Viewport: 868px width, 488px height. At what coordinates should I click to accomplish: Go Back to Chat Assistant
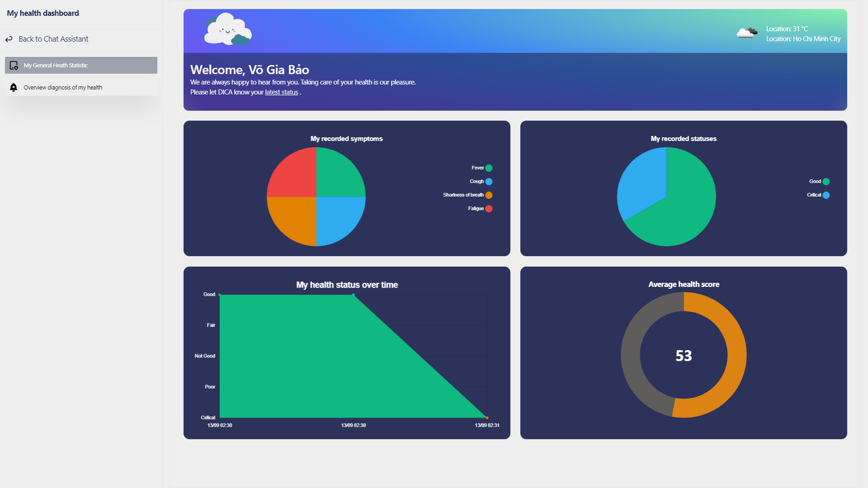pos(53,39)
